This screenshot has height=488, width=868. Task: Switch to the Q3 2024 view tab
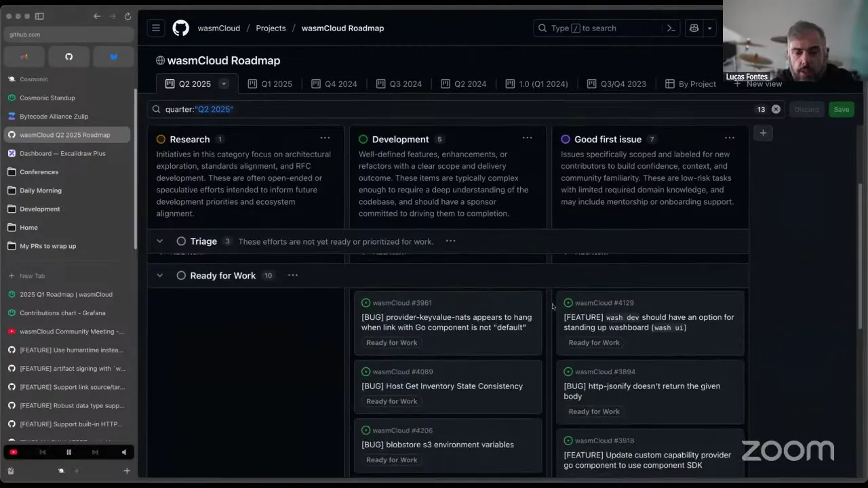399,84
